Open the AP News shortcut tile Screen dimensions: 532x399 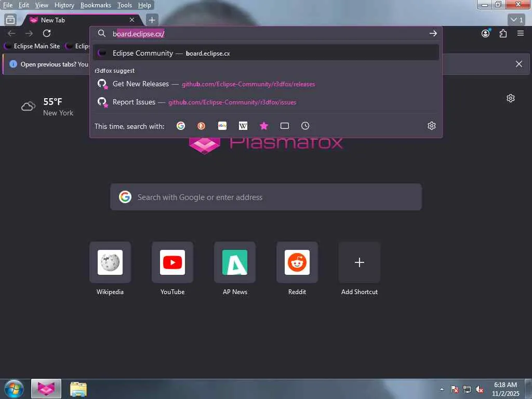pos(235,262)
